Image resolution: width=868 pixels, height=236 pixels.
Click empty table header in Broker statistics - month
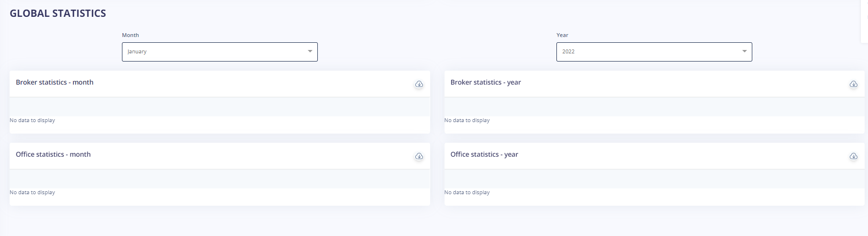220,107
